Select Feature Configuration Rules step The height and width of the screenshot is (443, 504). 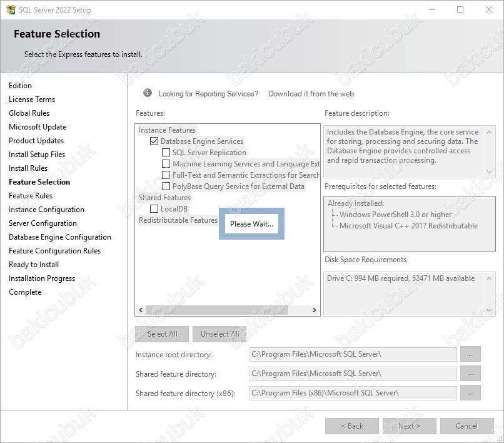point(54,251)
